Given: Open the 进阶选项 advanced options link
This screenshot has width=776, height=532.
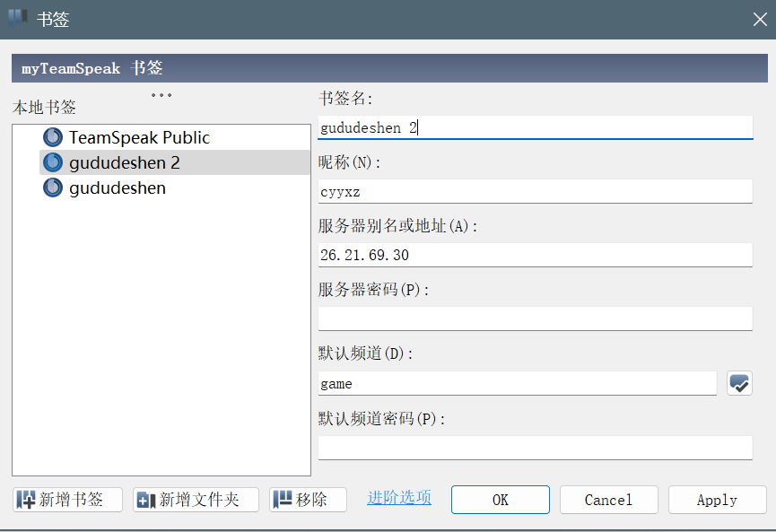Looking at the screenshot, I should tap(398, 499).
